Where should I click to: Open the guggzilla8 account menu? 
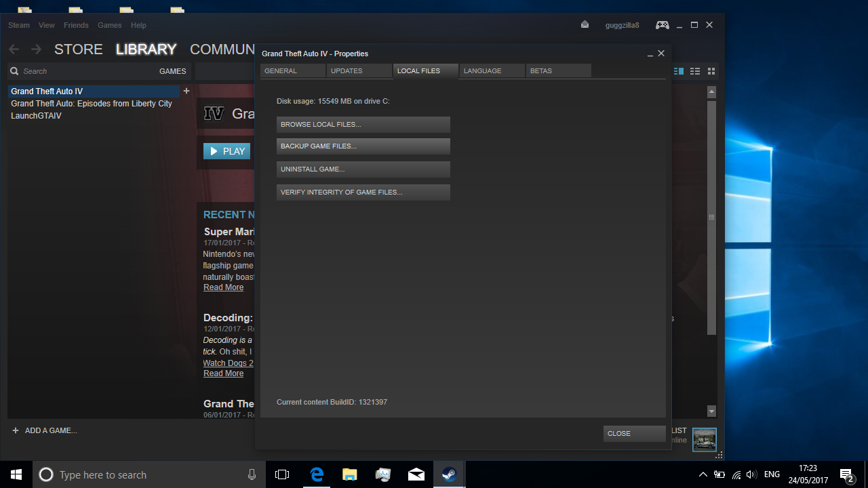click(x=622, y=25)
